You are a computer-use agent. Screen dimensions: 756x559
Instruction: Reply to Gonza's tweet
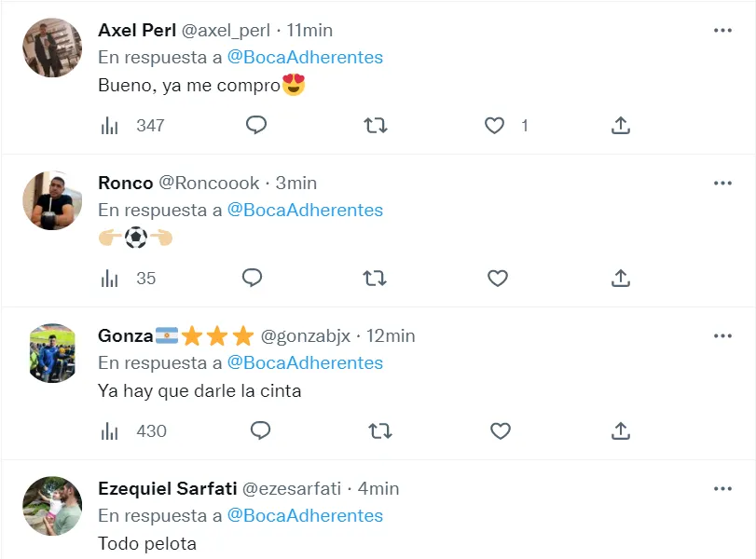(260, 430)
